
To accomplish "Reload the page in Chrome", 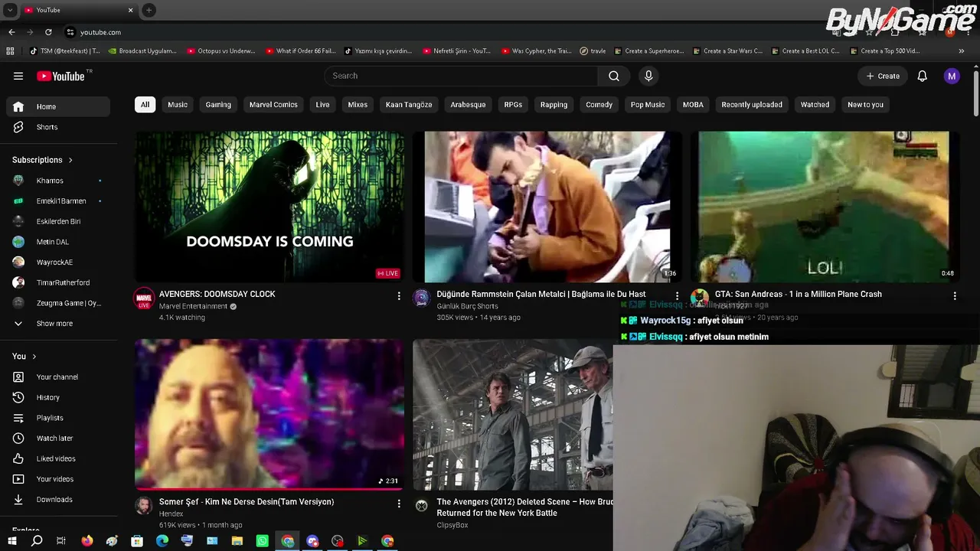I will tap(48, 32).
